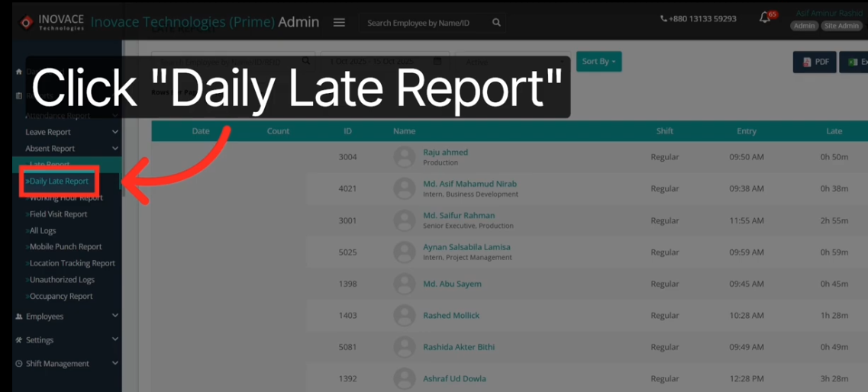Open the Sort By dropdown

point(599,61)
